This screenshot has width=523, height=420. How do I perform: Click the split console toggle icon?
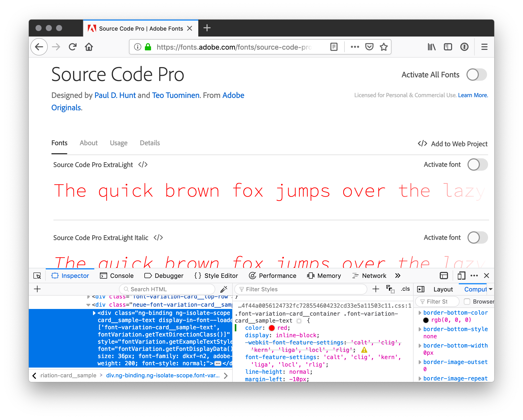click(x=444, y=276)
